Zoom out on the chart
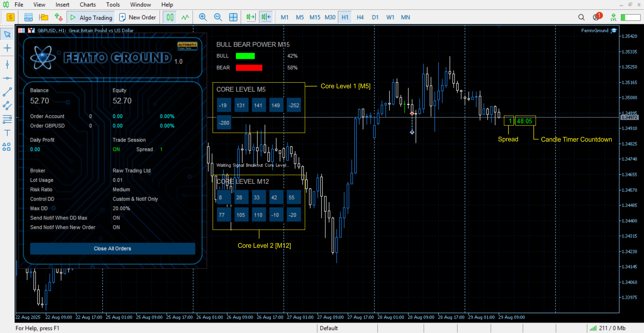This screenshot has width=644, height=333. pos(218,17)
